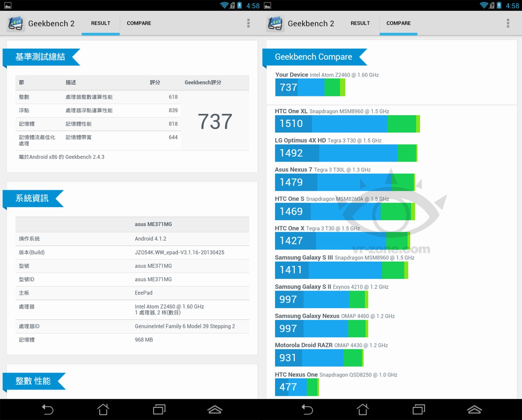Tap the HTC One XL 1510 score bar
522x420 pixels.
347,124
